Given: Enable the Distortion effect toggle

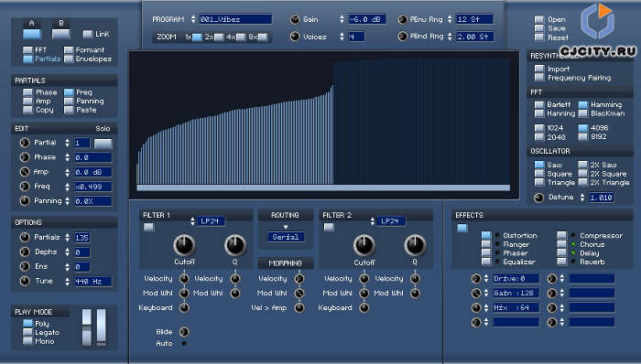Looking at the screenshot, I should click(x=486, y=235).
